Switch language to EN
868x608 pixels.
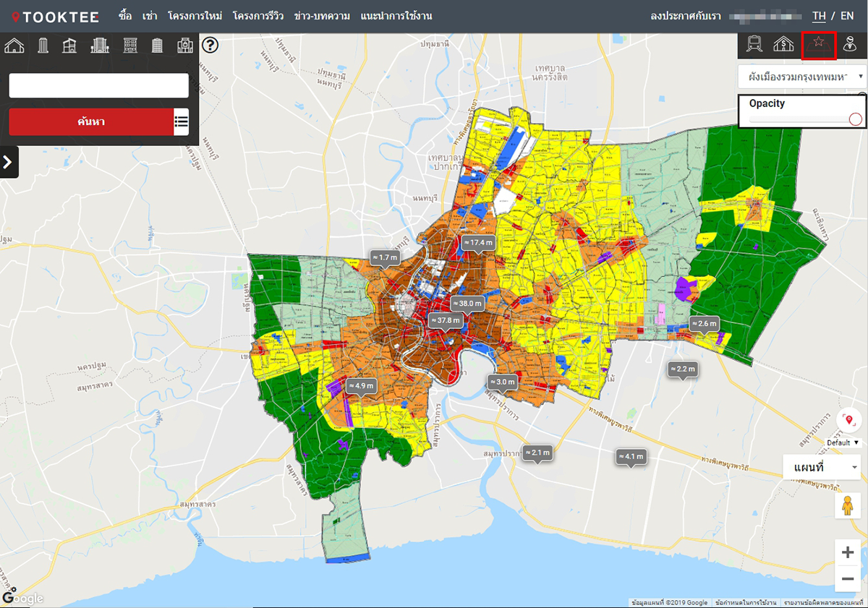(x=847, y=16)
